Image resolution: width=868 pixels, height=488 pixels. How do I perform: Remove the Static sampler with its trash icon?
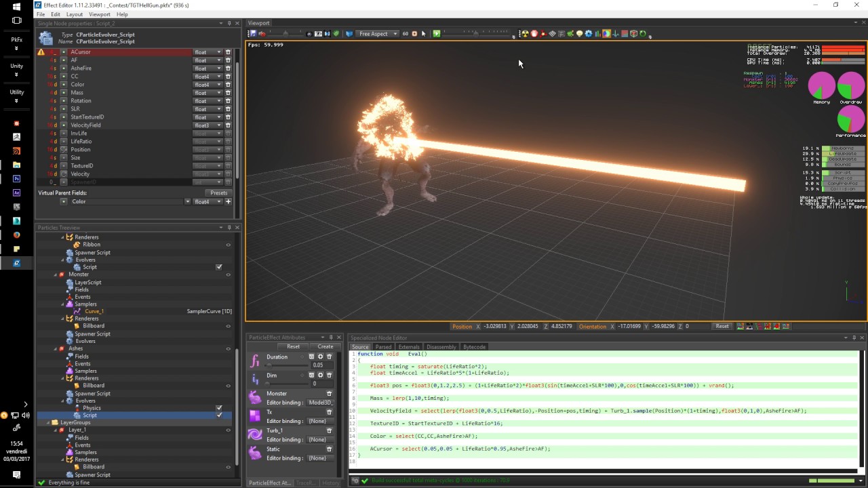point(330,449)
